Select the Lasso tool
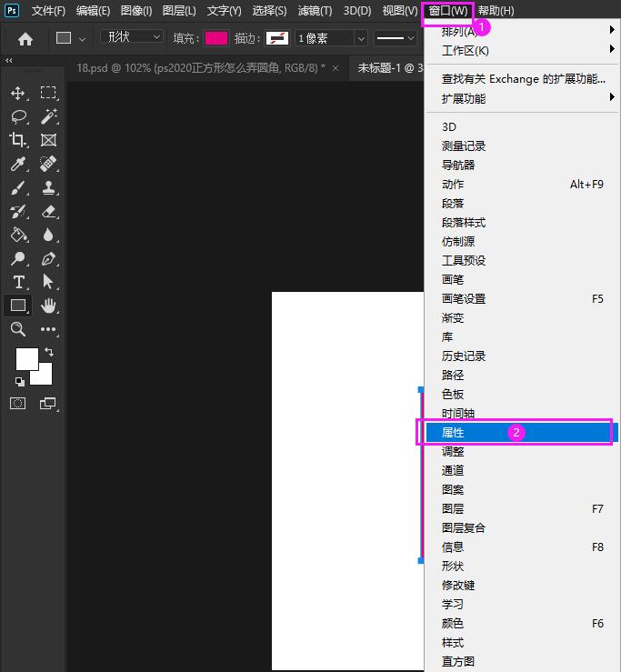Screen dimensions: 621x672 [x=18, y=116]
